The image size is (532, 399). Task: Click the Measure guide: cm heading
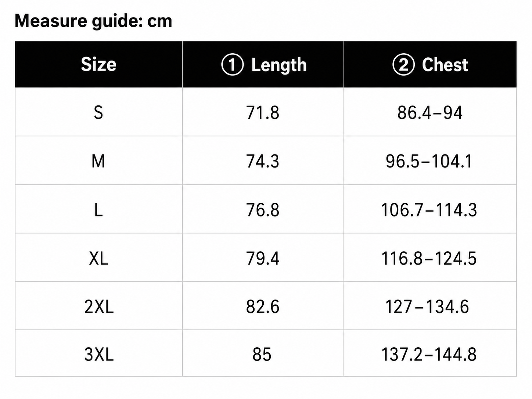click(93, 21)
